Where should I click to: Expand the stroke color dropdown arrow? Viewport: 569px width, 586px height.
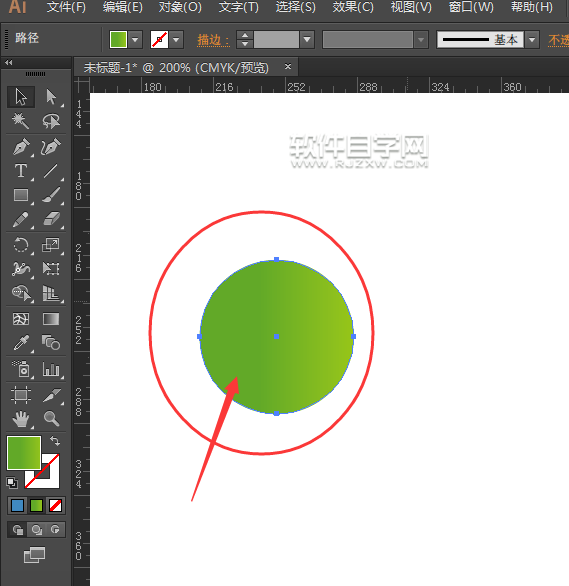coord(176,39)
